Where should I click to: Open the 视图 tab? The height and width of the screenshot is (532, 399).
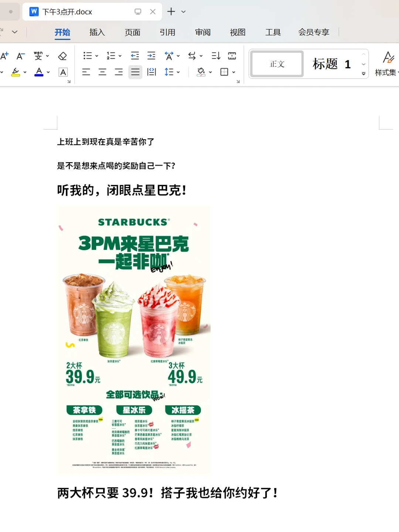[x=238, y=33]
